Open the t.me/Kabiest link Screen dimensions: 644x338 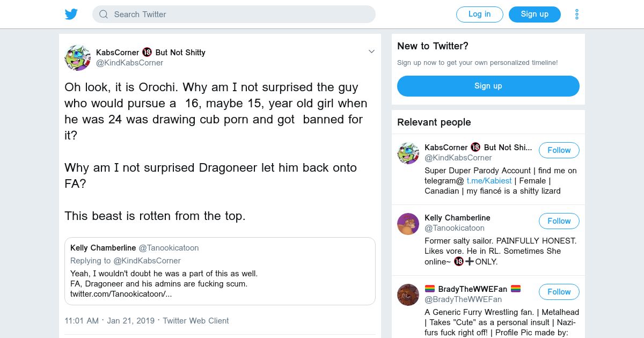click(x=489, y=181)
